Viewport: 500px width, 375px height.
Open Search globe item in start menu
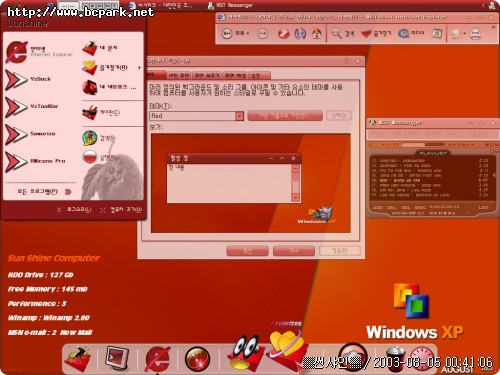click(99, 138)
